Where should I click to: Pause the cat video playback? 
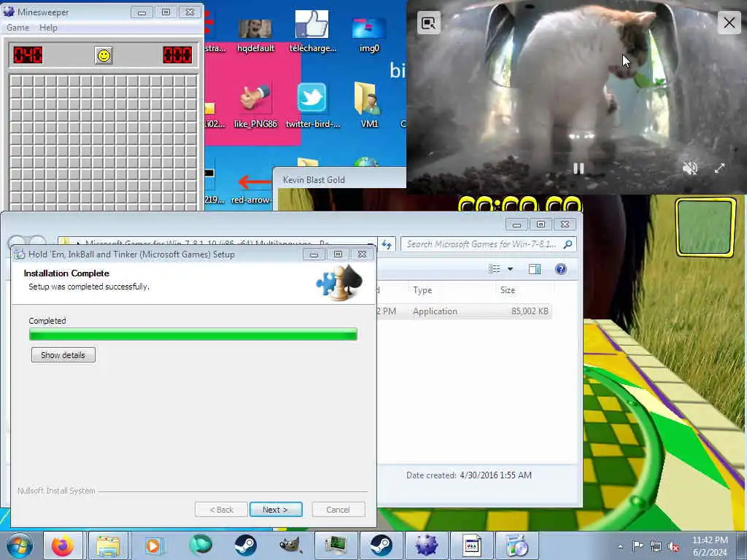pos(578,168)
